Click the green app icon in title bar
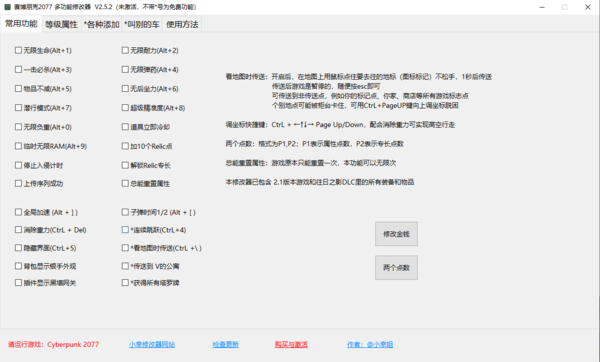This screenshot has height=362, width=600. [x=7, y=7]
